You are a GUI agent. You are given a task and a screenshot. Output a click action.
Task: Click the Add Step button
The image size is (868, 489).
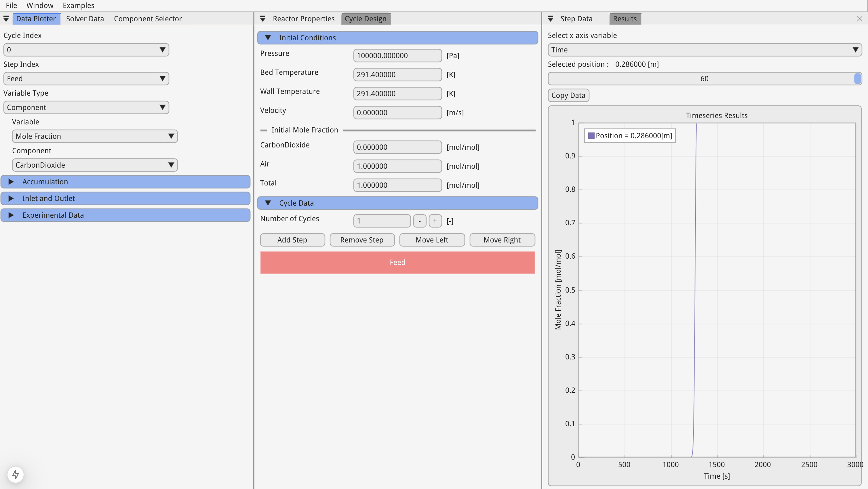click(x=292, y=240)
